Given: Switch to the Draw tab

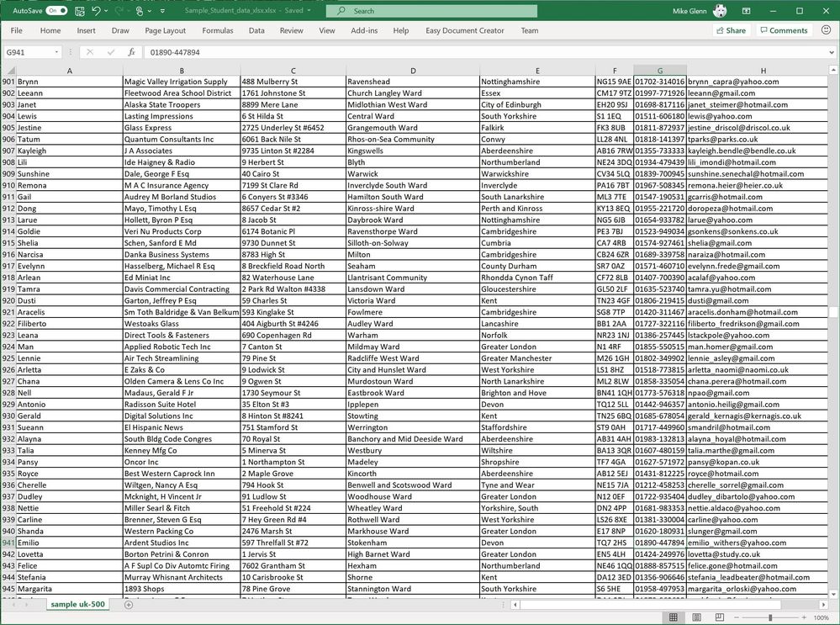Looking at the screenshot, I should (x=120, y=30).
